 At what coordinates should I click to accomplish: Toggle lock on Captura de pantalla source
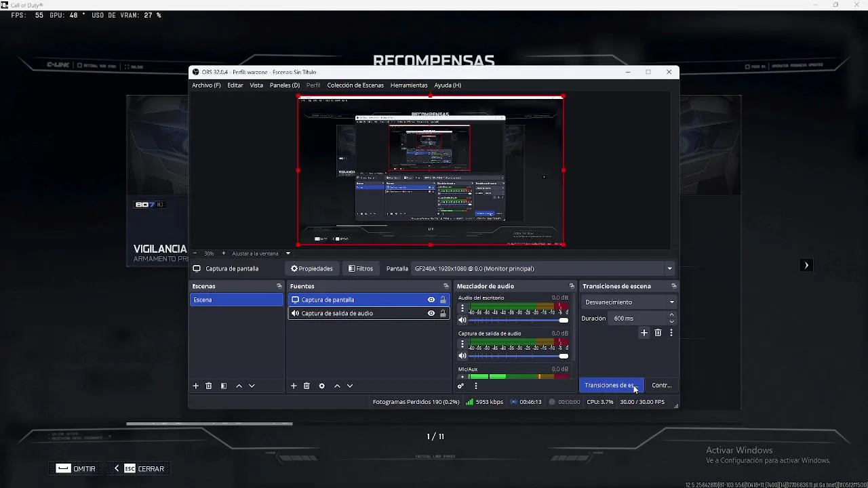[443, 300]
